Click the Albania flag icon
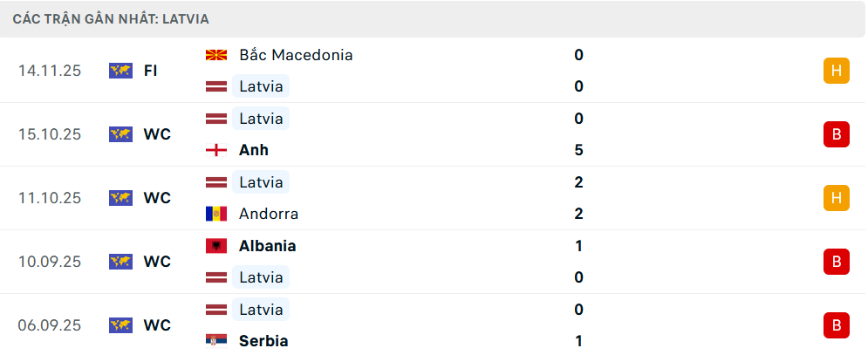 click(x=215, y=246)
